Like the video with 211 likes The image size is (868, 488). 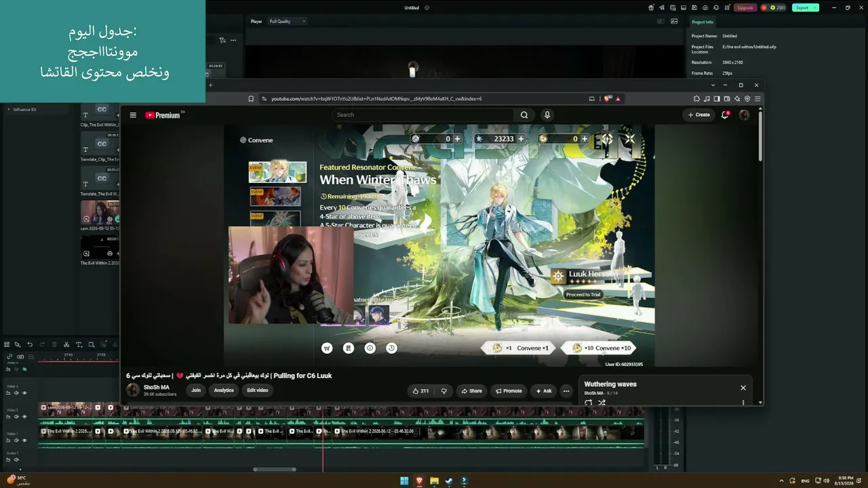[420, 391]
